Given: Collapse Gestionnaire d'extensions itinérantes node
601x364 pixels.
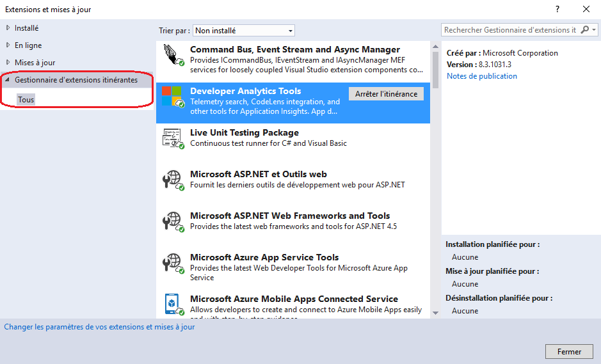Looking at the screenshot, I should [8, 80].
